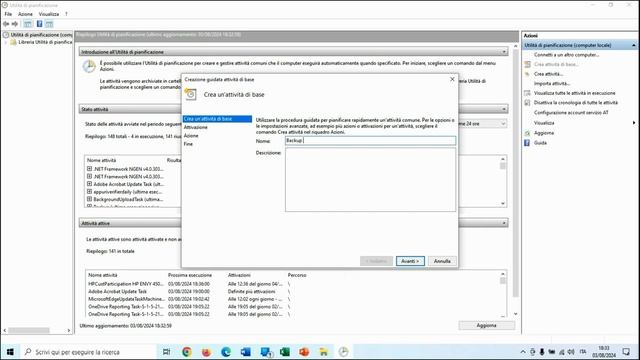Expand BackgroundUploadTask row
This screenshot has width=640, height=360.
89,199
